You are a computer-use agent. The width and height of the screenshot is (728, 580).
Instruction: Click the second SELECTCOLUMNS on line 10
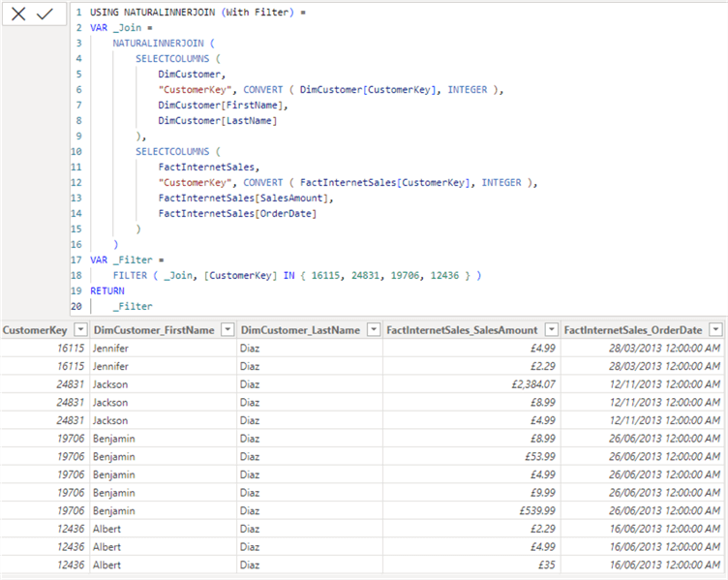(172, 151)
